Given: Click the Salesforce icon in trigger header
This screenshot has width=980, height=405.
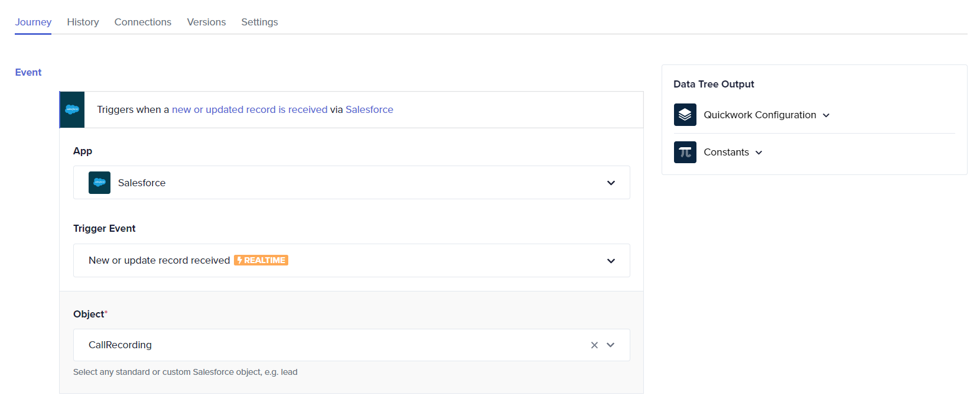Looking at the screenshot, I should (72, 109).
